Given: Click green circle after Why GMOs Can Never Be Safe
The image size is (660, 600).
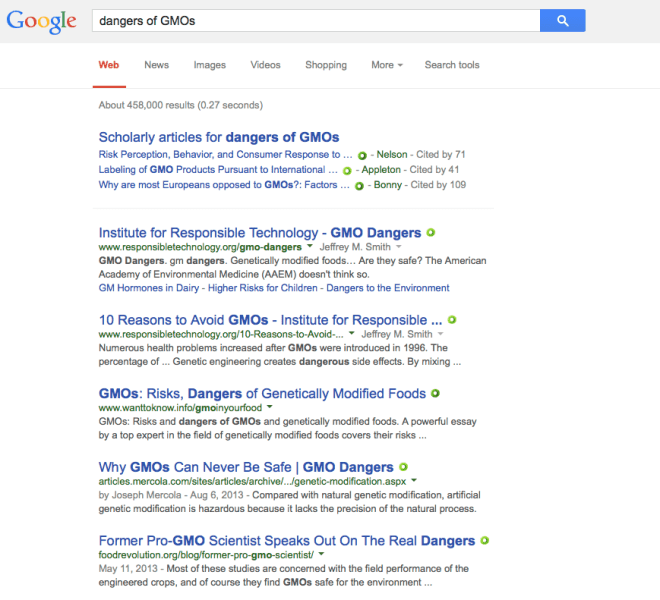Looking at the screenshot, I should [403, 467].
